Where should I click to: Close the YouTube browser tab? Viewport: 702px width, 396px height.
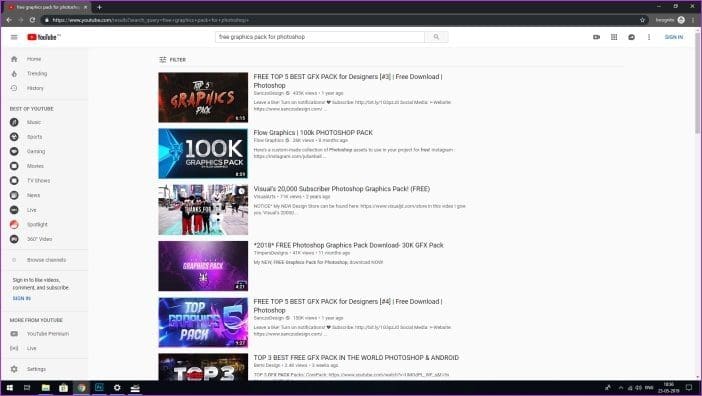[x=85, y=7]
